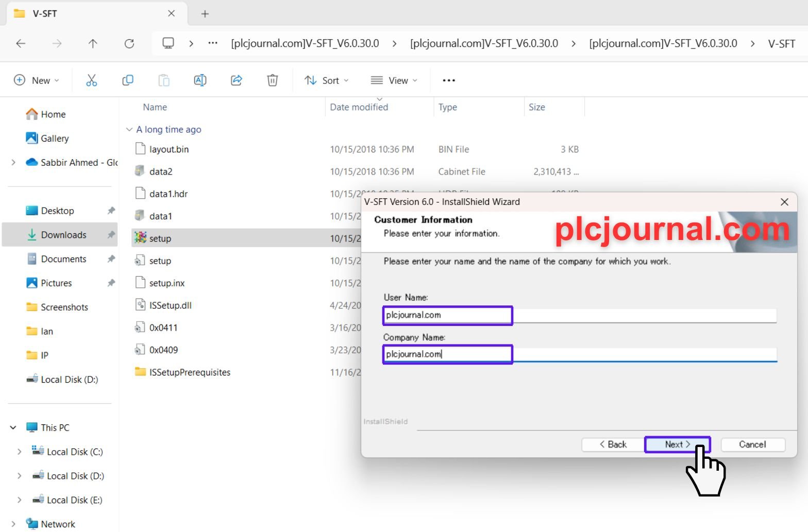Click the Delete trash icon
808x532 pixels.
[x=273, y=80]
